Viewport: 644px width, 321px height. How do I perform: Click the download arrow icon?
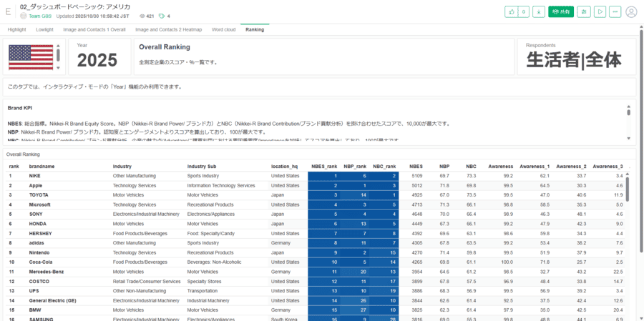click(x=539, y=12)
